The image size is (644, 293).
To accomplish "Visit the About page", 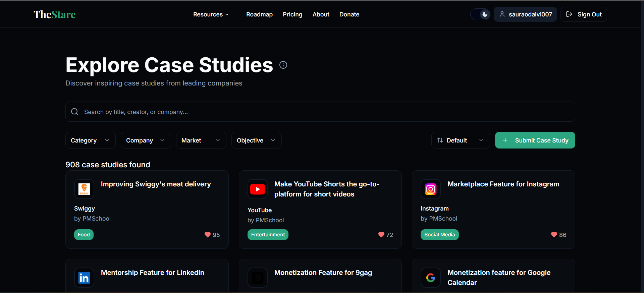I will (x=321, y=14).
